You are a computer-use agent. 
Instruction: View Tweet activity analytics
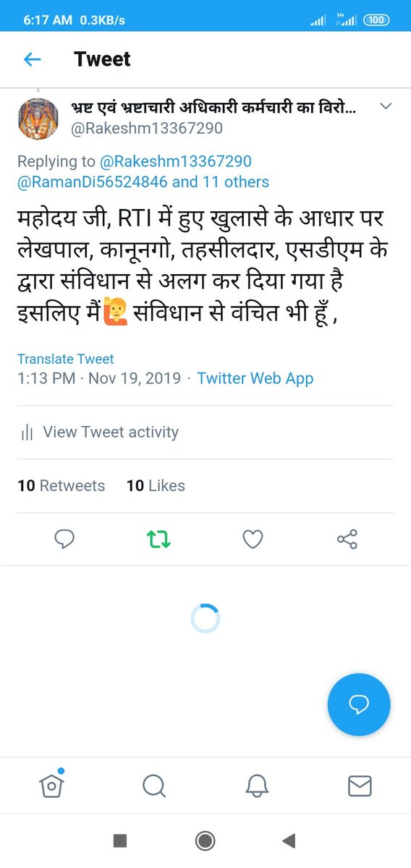[99, 433]
